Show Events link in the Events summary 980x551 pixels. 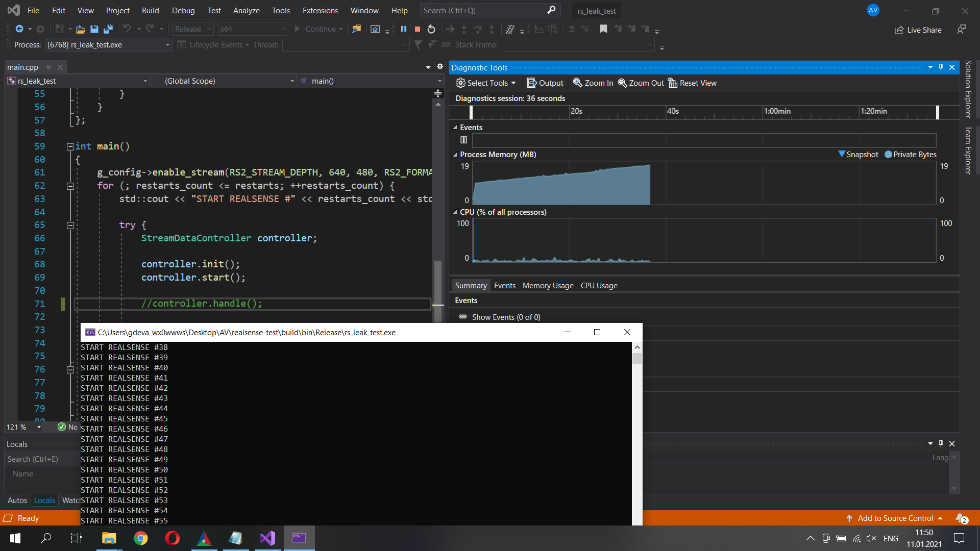pyautogui.click(x=505, y=317)
